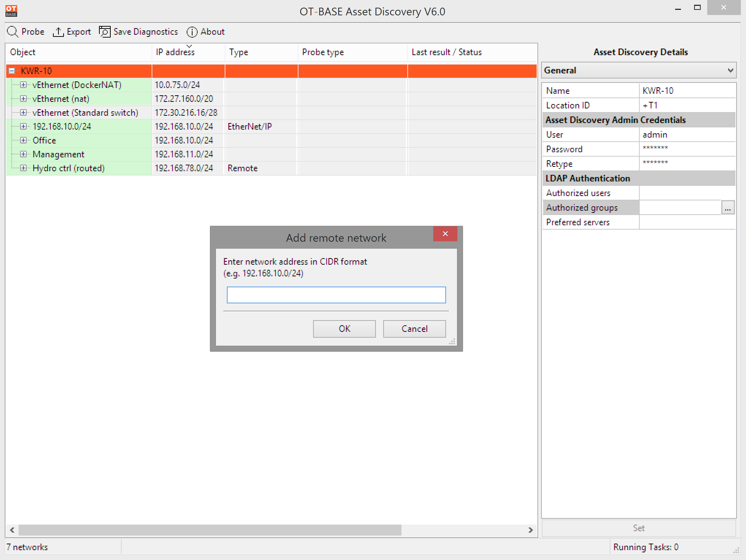The image size is (746, 560).
Task: Click the User value admin field
Action: (687, 134)
